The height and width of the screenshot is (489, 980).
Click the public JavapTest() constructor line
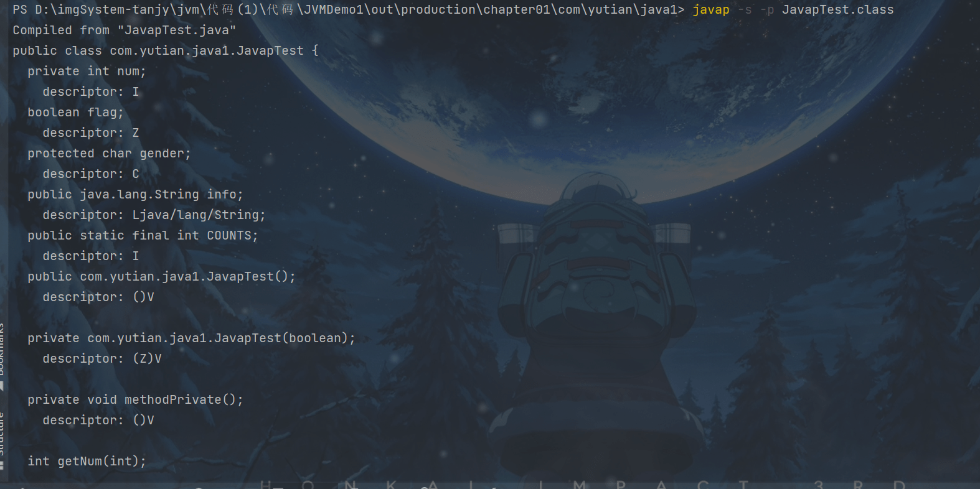click(161, 277)
